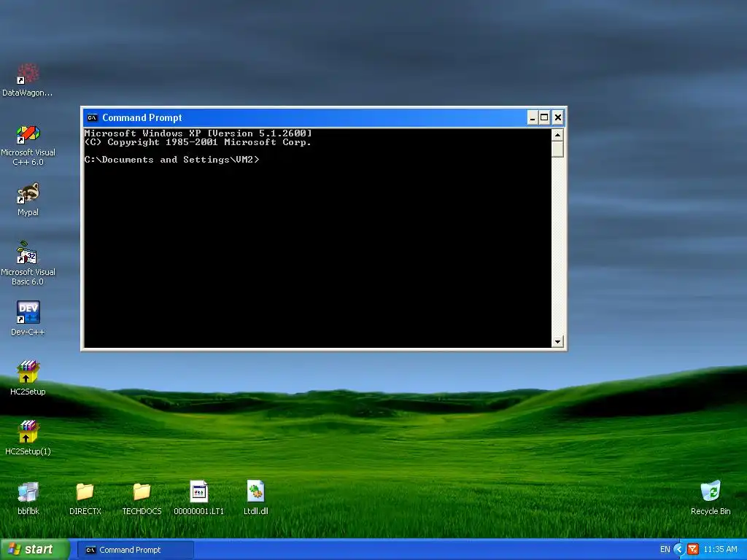
Task: Expand hidden tray icons arrow
Action: (679, 550)
